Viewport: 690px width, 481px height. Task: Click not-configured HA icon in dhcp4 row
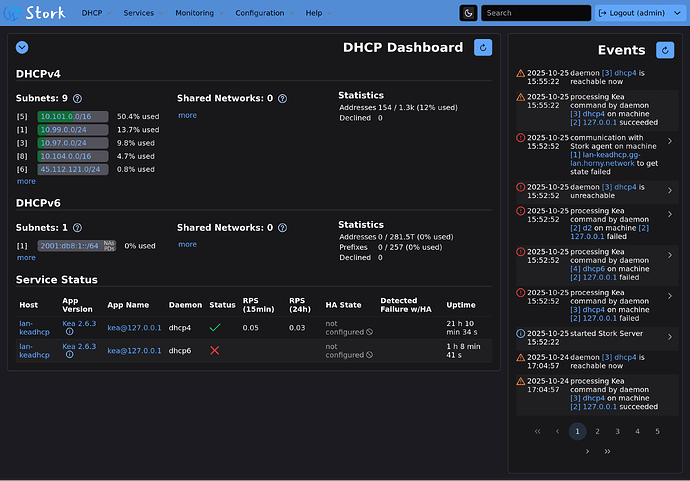370,332
